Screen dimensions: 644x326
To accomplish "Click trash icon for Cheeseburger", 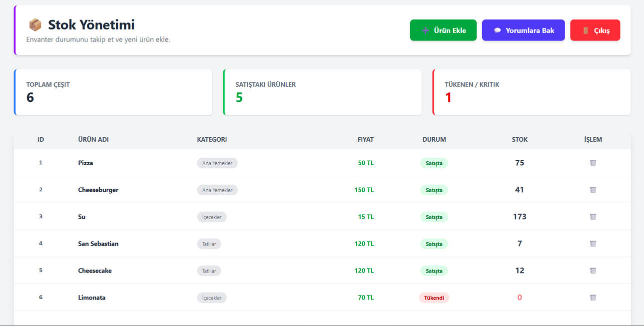I will pyautogui.click(x=593, y=190).
